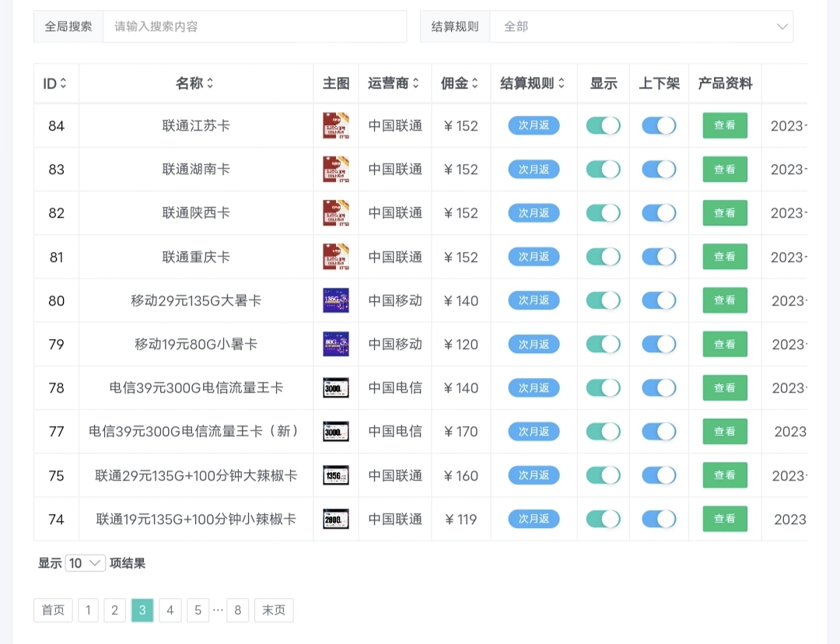Image resolution: width=840 pixels, height=644 pixels.
Task: Click the 次月返 tag on the 联通湖南卡 row
Action: click(534, 170)
